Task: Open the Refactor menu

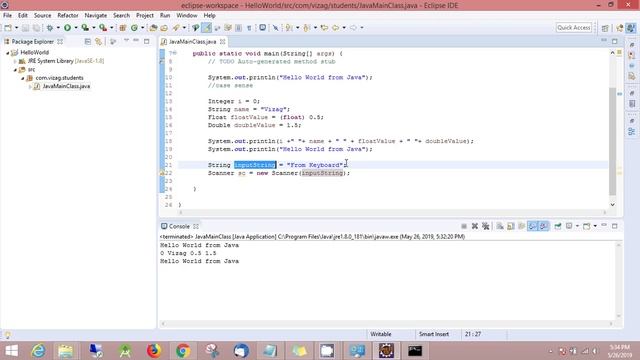Action: click(x=68, y=16)
